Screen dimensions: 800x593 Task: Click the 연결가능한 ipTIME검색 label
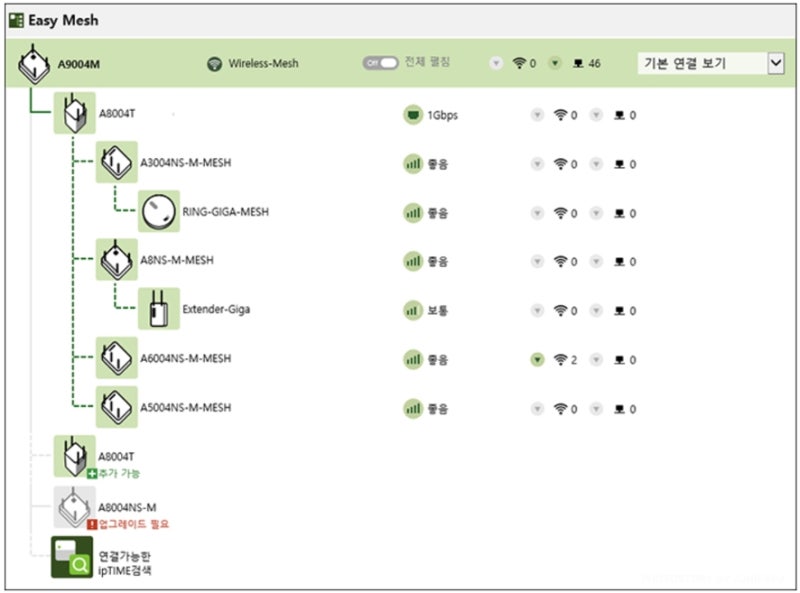click(x=124, y=563)
